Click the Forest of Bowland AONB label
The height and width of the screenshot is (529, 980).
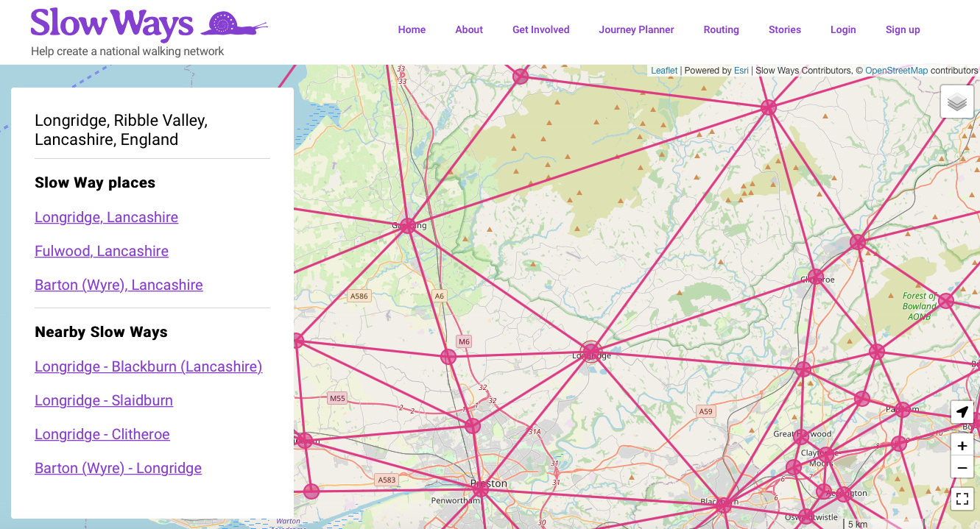point(920,306)
